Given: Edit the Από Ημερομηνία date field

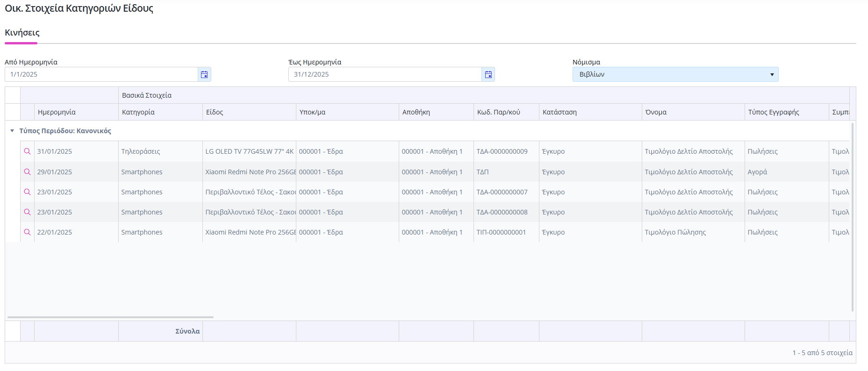Looking at the screenshot, I should pyautogui.click(x=101, y=74).
